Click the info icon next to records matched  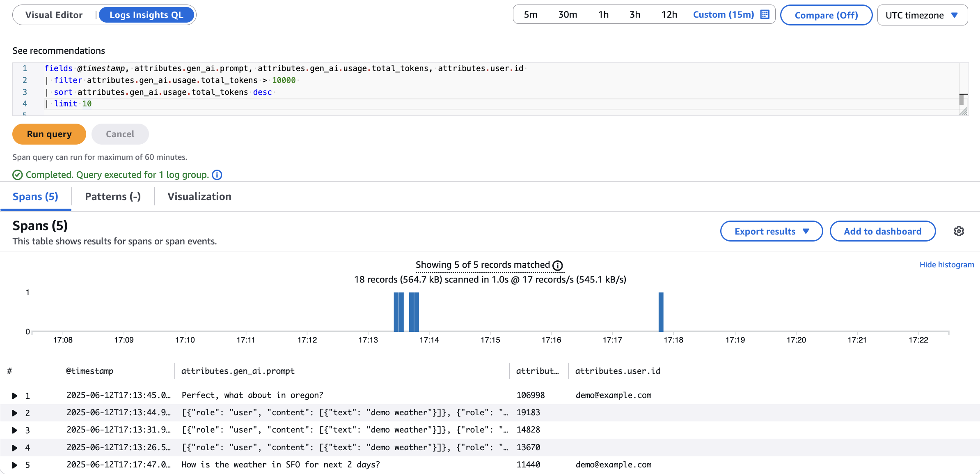(x=558, y=265)
